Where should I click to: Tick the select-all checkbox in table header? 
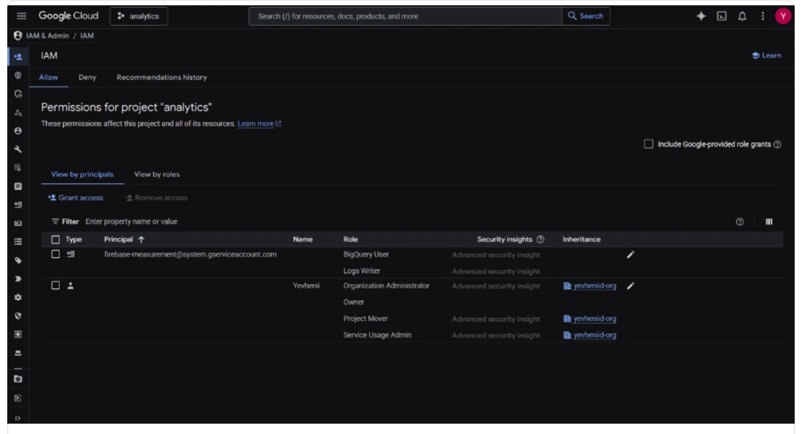coord(55,239)
